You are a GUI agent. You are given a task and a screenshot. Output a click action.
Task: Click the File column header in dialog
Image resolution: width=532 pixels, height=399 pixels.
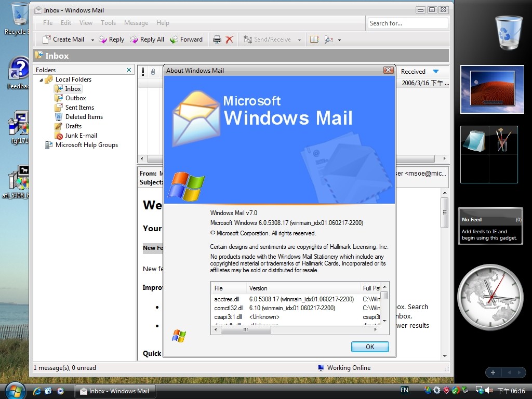[229, 288]
